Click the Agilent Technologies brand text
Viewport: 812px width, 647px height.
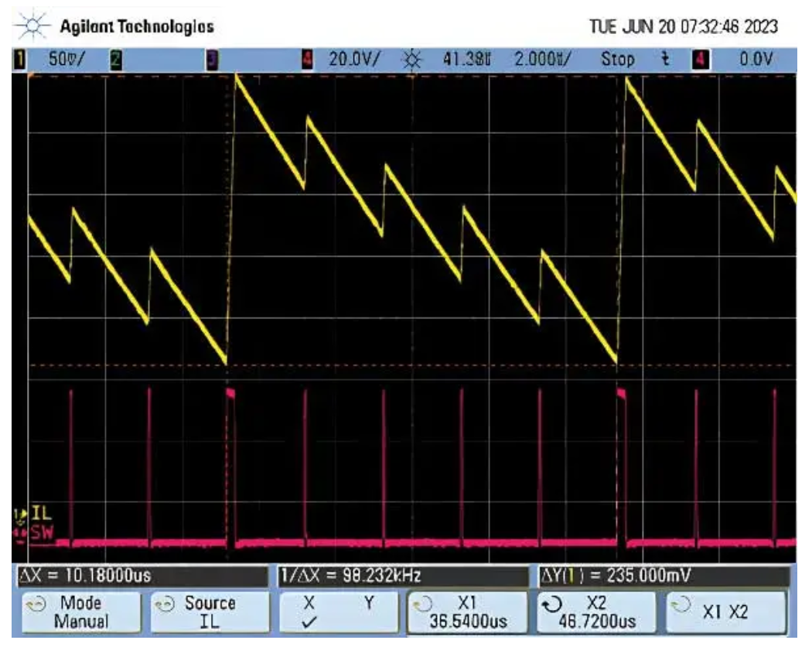137,26
